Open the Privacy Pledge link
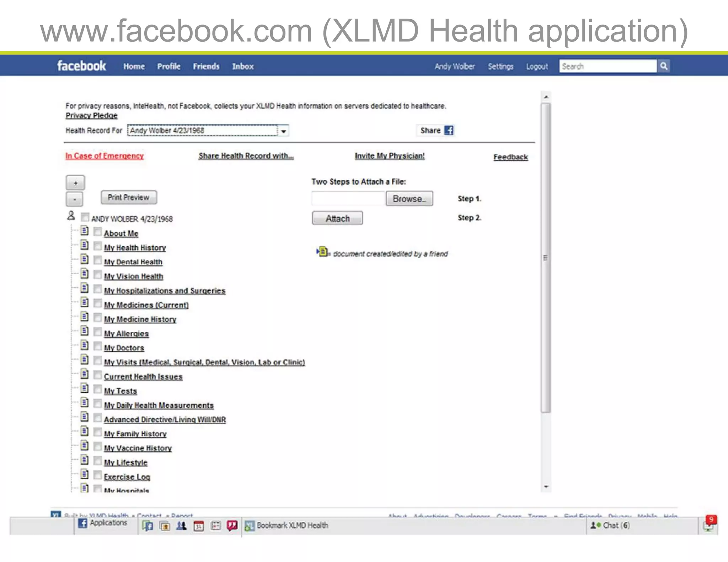The height and width of the screenshot is (562, 728). click(x=91, y=115)
